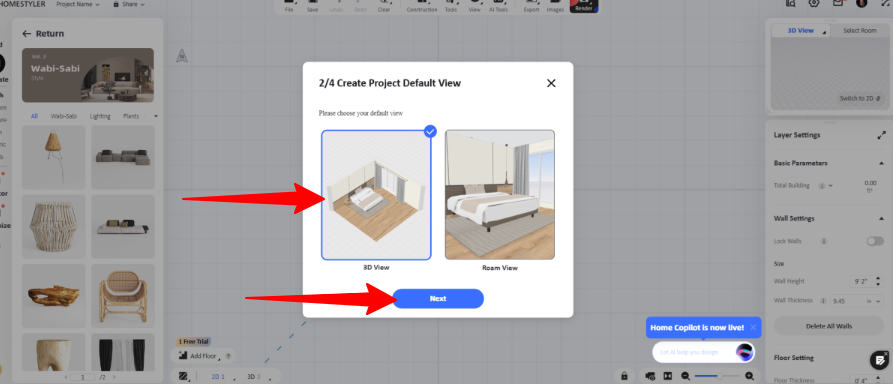Close the Create Project Default View dialog
Screen dimensions: 893x384
551,83
